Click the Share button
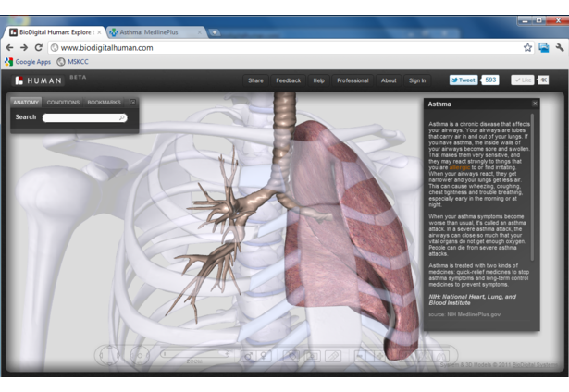Image resolution: width=569 pixels, height=392 pixels. click(x=256, y=80)
